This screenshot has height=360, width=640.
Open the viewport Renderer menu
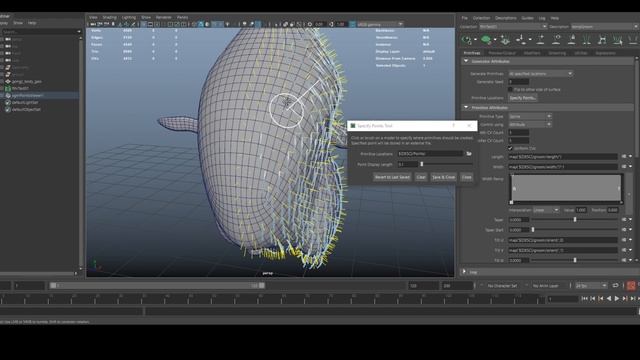pos(164,18)
